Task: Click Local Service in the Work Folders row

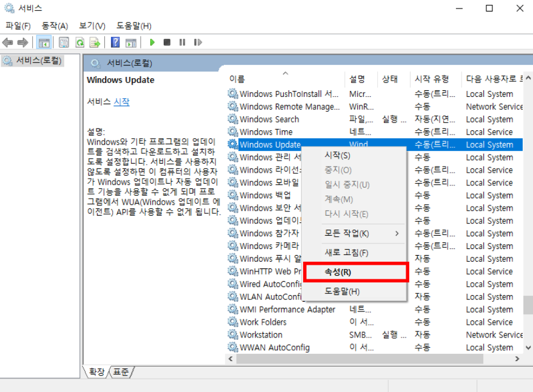Action: pyautogui.click(x=489, y=322)
